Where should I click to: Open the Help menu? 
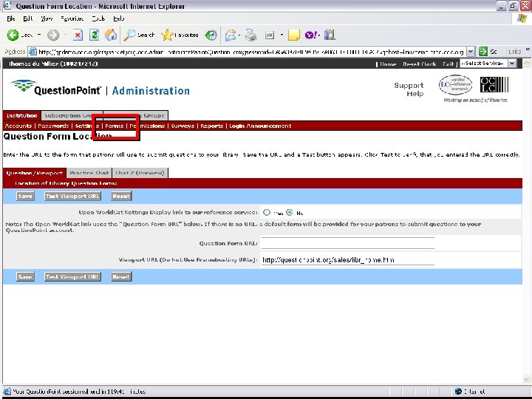[119, 18]
